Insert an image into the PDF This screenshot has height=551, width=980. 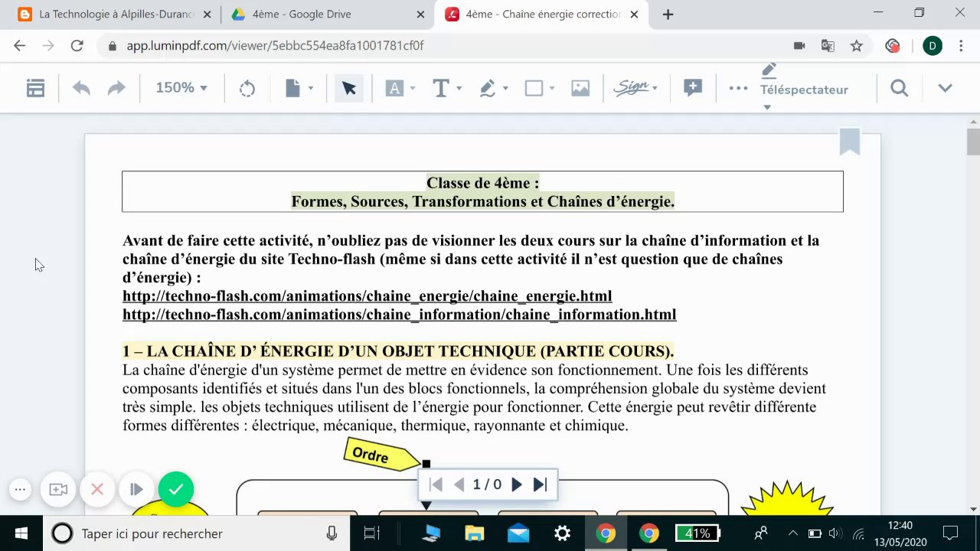tap(580, 89)
